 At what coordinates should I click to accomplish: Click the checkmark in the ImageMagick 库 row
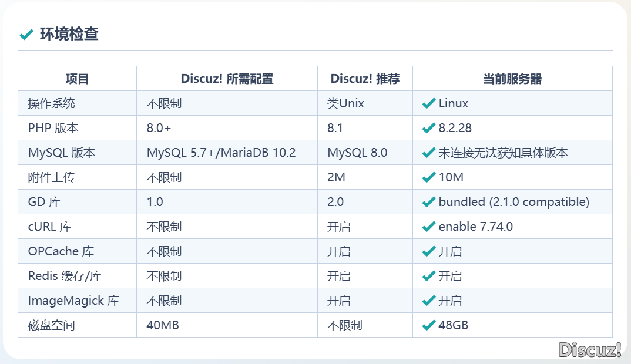click(429, 301)
